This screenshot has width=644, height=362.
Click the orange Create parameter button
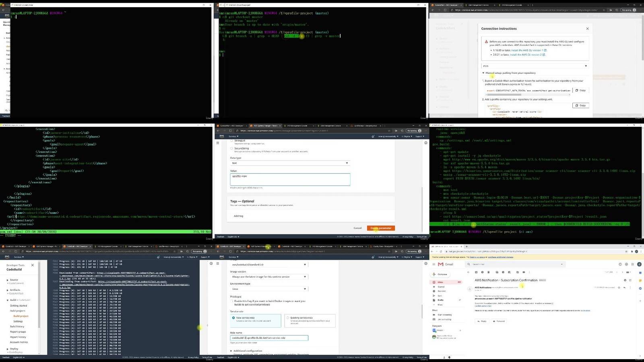click(381, 228)
